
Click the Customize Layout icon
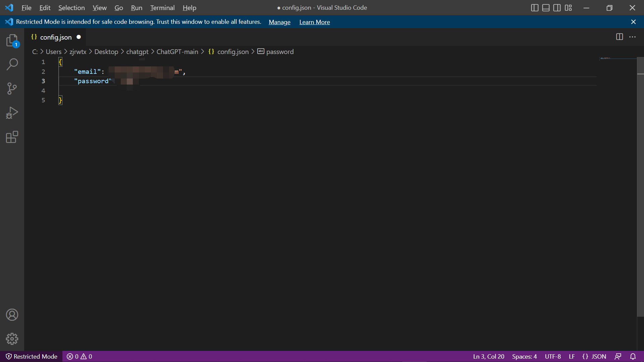[569, 8]
